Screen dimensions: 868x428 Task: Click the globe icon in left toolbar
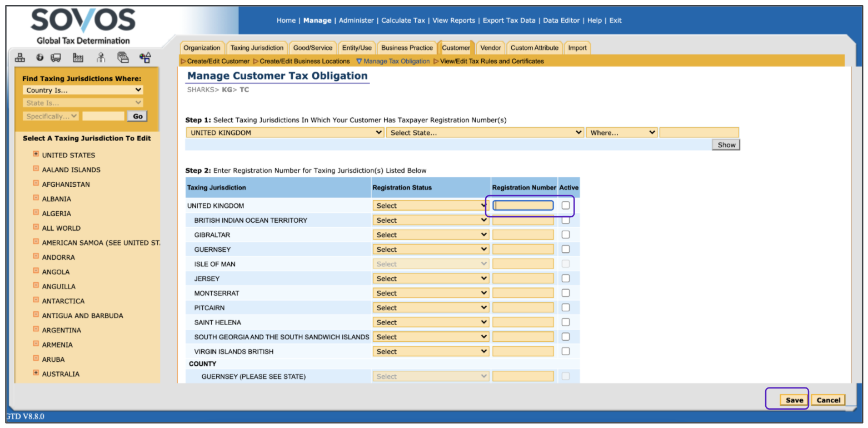coord(40,57)
